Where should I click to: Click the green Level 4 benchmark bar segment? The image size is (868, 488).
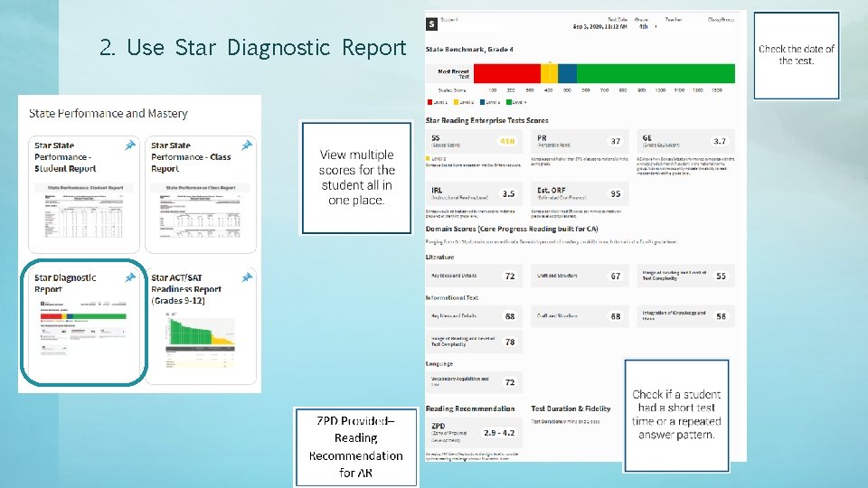tap(656, 73)
